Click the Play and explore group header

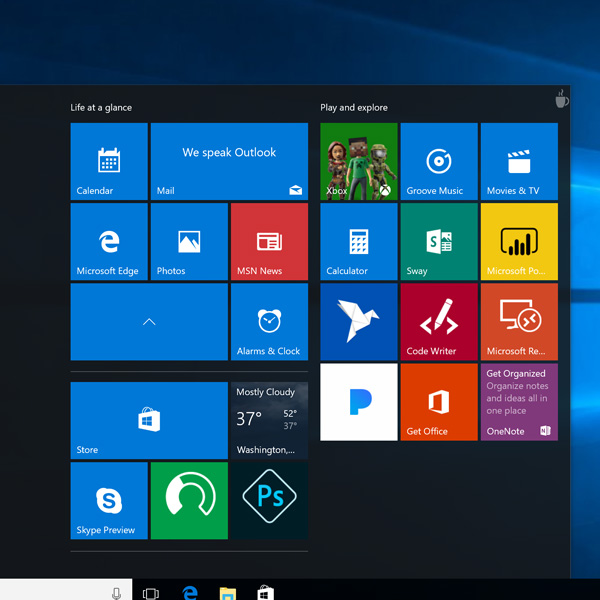tap(354, 108)
